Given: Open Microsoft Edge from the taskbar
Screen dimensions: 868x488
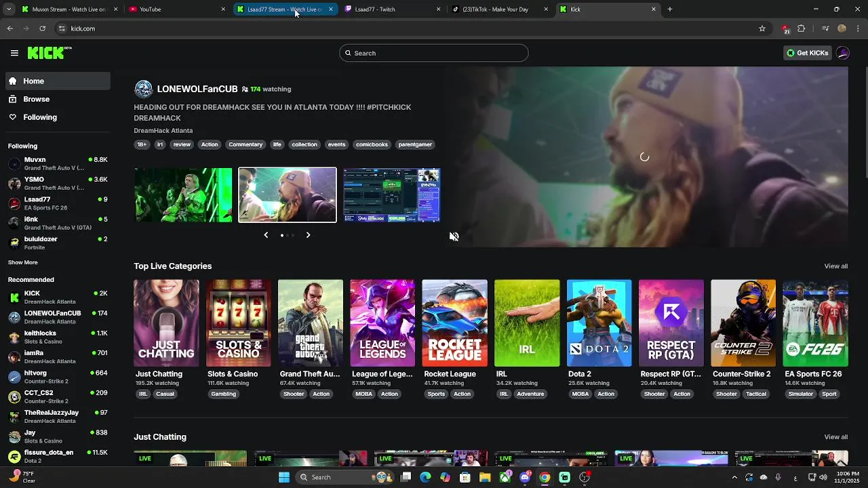Looking at the screenshot, I should coord(425,477).
